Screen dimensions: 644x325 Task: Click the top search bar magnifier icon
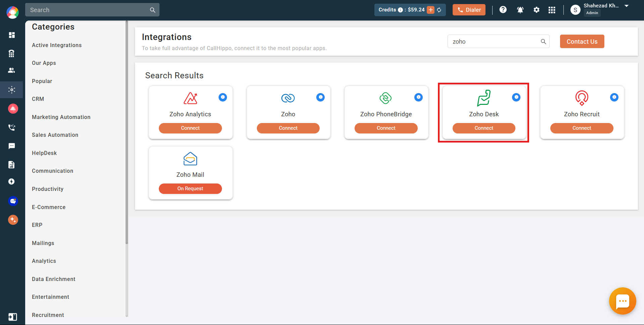(x=152, y=10)
